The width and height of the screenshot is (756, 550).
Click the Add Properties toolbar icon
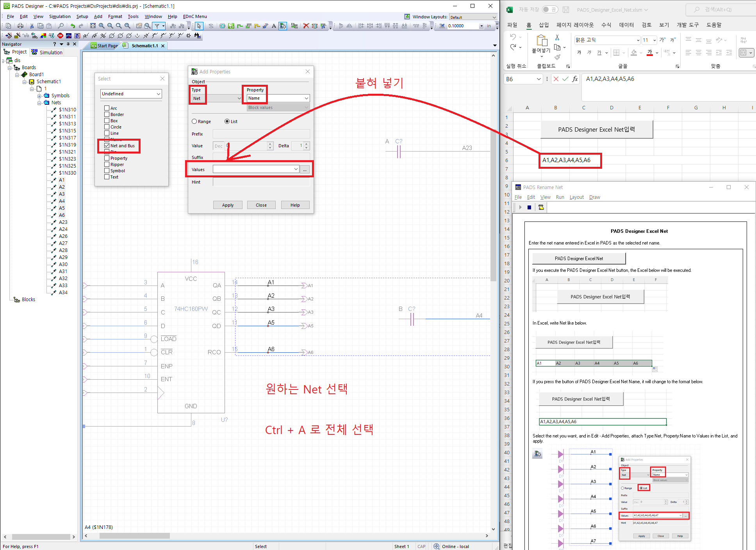(x=283, y=26)
